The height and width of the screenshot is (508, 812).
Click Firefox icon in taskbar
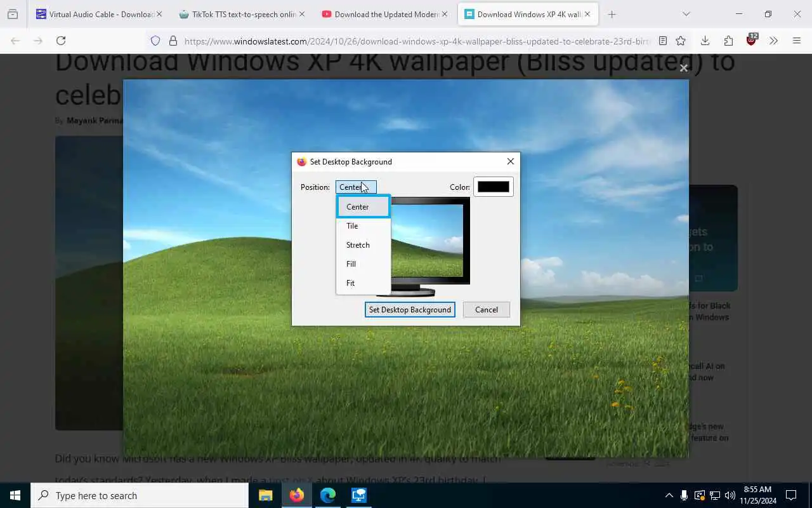pos(296,495)
